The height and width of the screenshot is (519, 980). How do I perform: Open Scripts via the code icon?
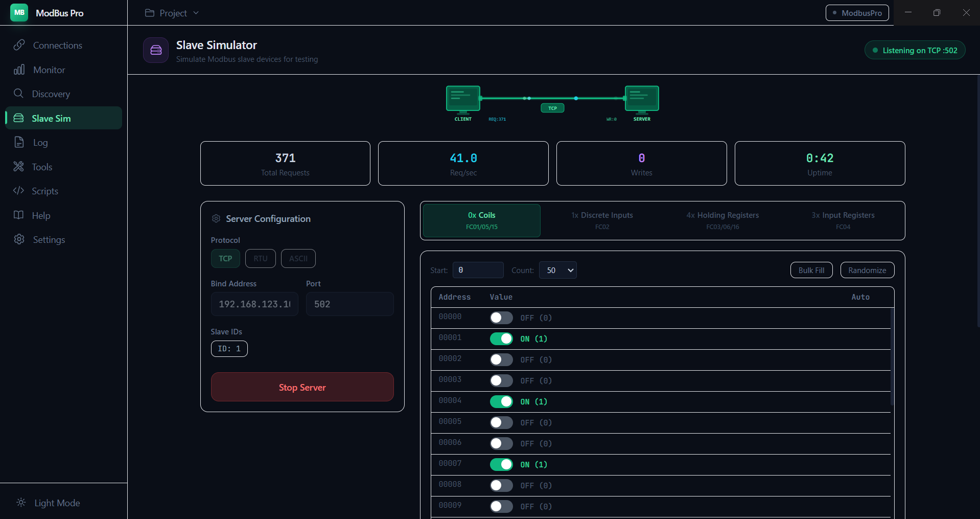(18, 191)
